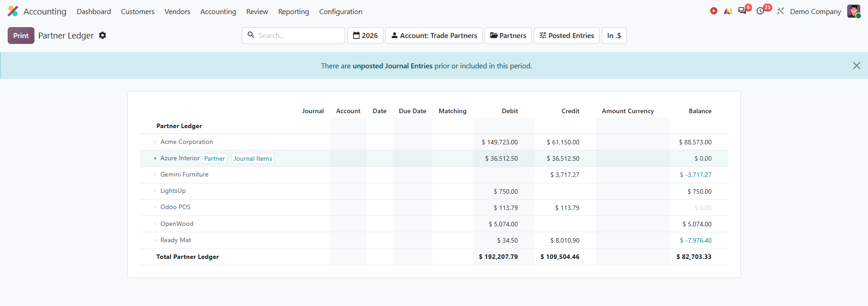Open the user avatar menu
This screenshot has width=868, height=306.
coord(854,11)
